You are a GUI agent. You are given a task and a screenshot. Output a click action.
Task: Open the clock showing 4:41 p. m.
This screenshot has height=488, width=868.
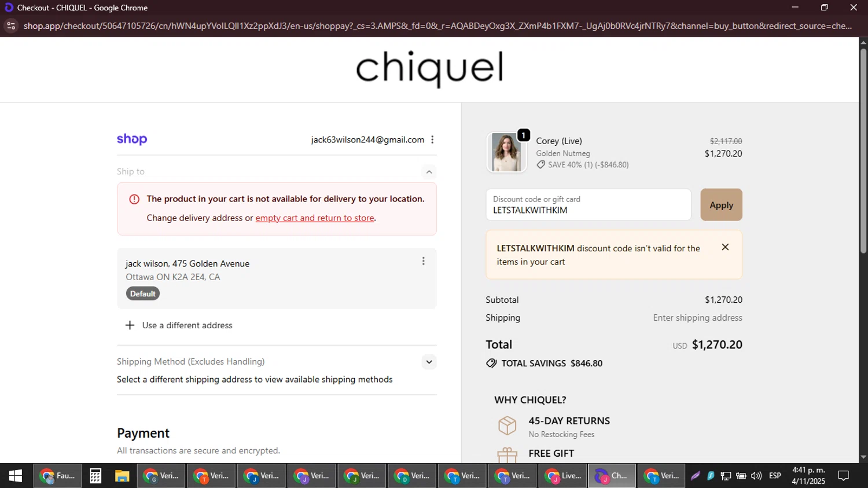coord(808,476)
